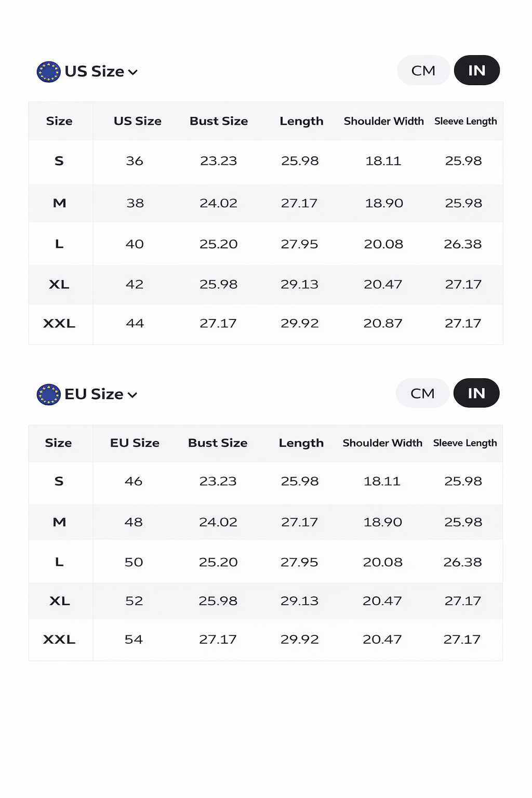Screen dimensions: 532x798
Task: Select IN units for the US size chart
Action: (476, 71)
